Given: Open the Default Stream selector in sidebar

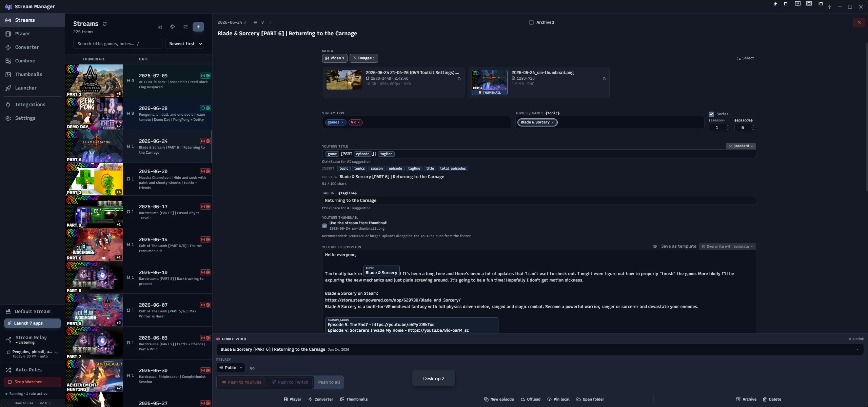Looking at the screenshot, I should click(33, 311).
